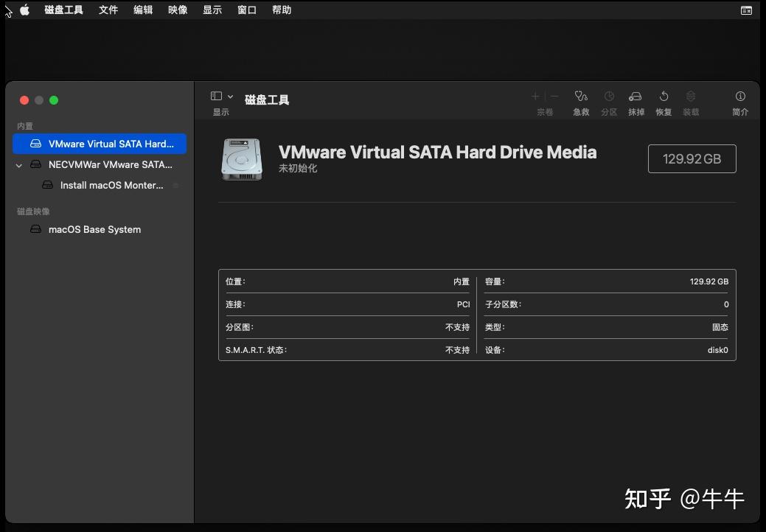Open disk Info (简介) panel

739,101
